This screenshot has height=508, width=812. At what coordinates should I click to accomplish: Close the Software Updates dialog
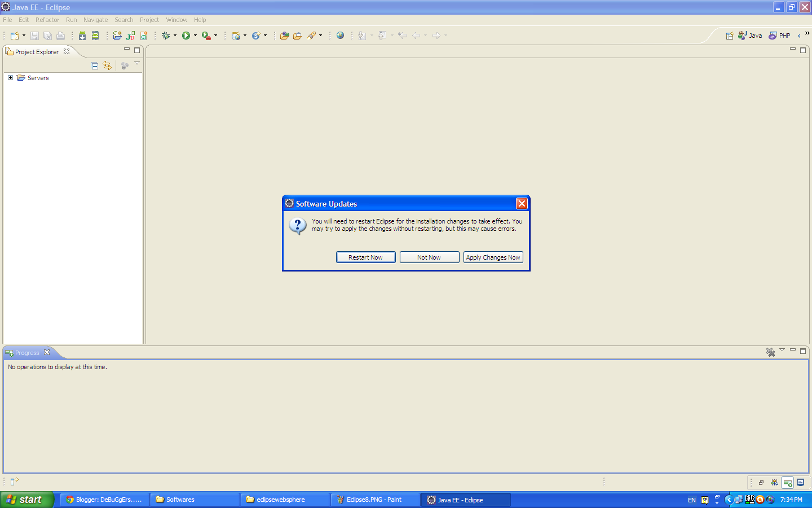[x=522, y=204]
